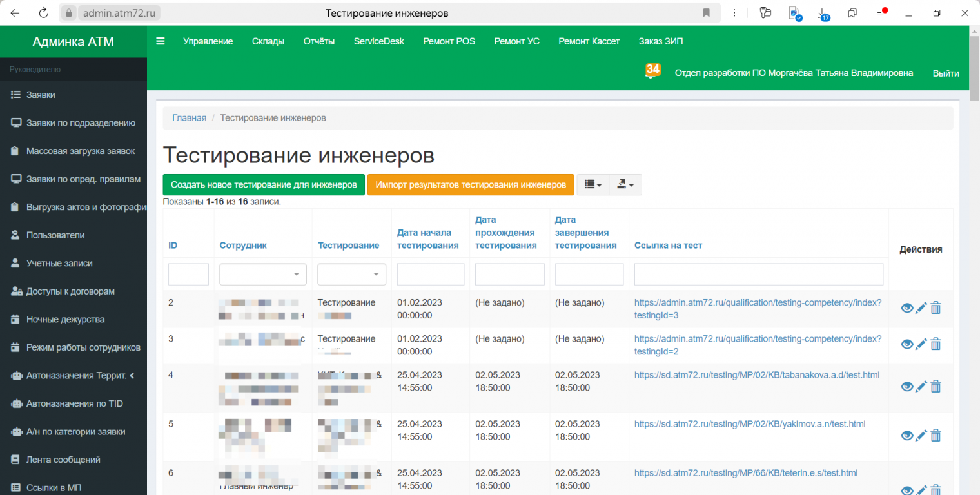Open the ServiceDesk menu item
The image size is (980, 495).
[x=378, y=41]
